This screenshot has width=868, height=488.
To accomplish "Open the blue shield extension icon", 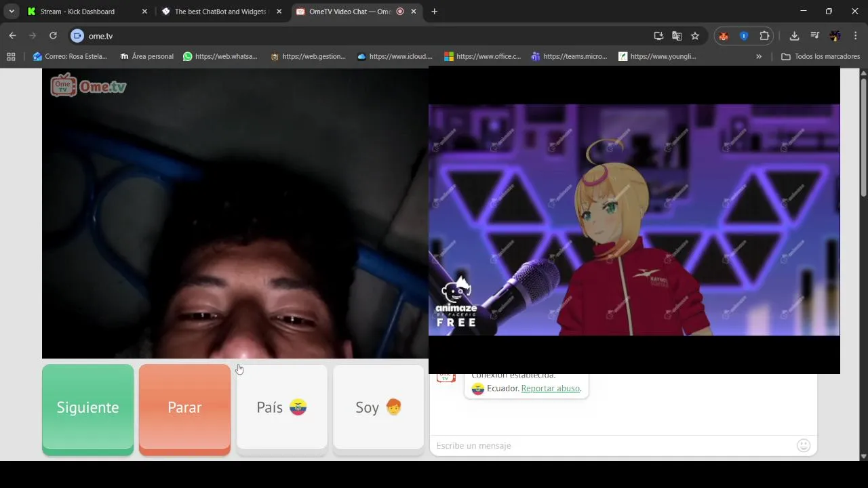I will 744,36.
